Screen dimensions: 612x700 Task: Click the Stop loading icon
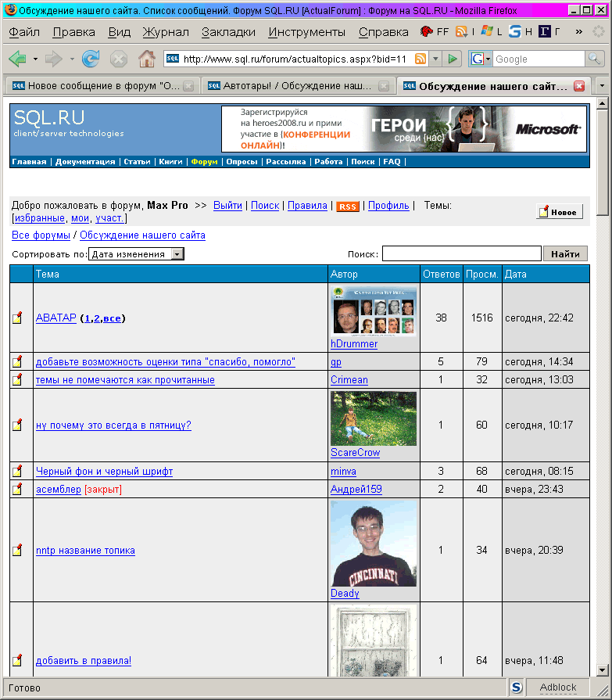tap(119, 59)
